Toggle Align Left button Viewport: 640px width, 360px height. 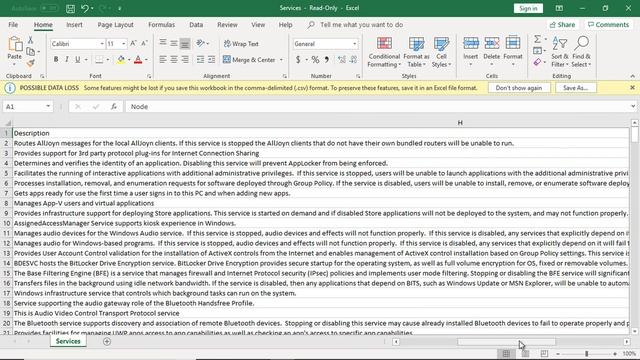coord(163,60)
